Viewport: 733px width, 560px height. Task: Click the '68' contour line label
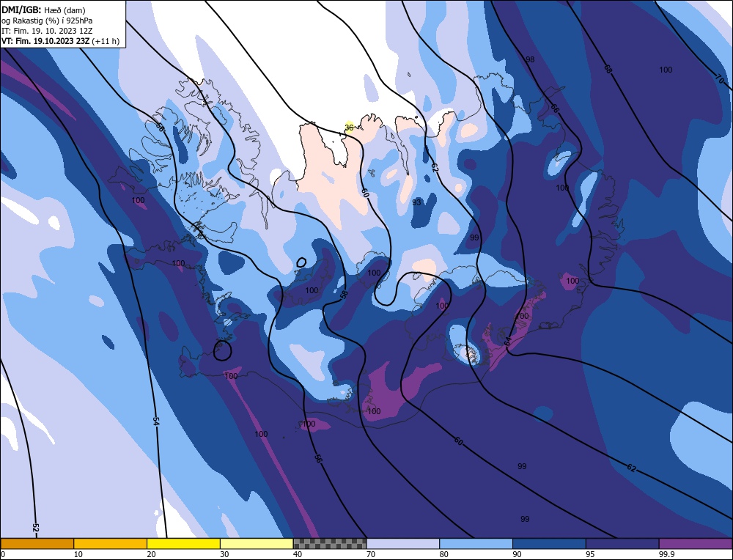coord(607,69)
